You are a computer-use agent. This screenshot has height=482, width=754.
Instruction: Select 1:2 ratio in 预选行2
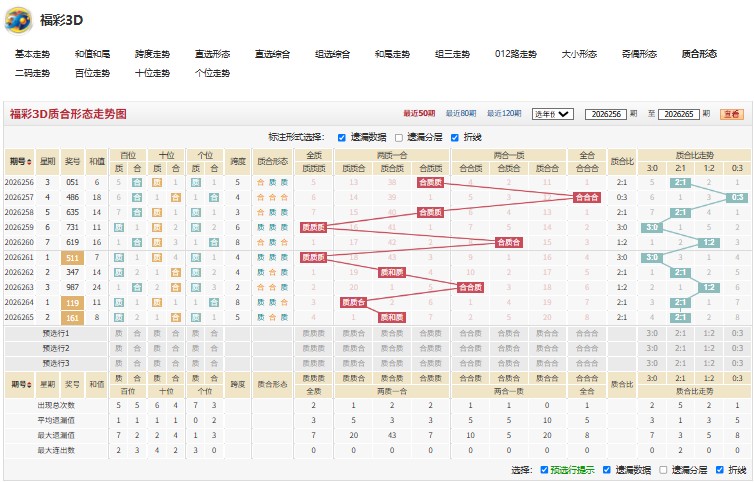click(709, 348)
